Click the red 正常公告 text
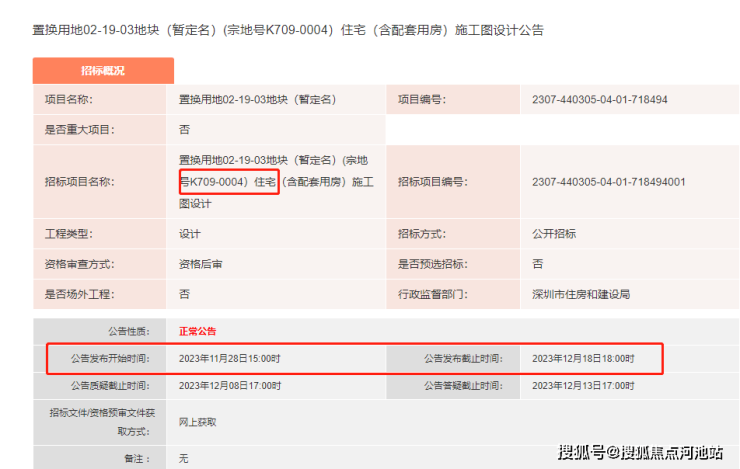 click(x=198, y=332)
